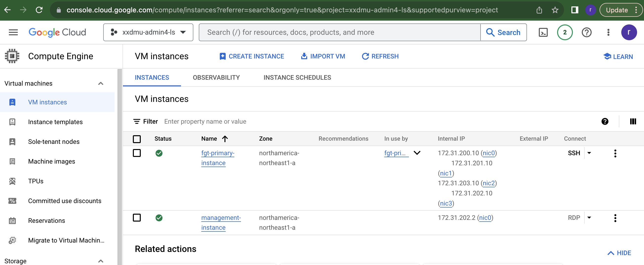Click the column display options icon
The width and height of the screenshot is (644, 265).
(633, 121)
